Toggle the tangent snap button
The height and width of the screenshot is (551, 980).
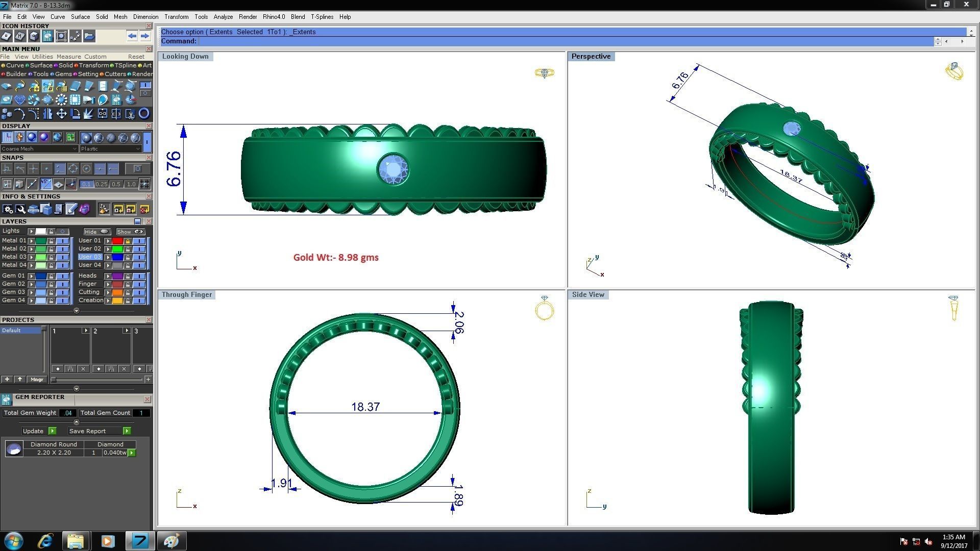pyautogui.click(x=20, y=169)
